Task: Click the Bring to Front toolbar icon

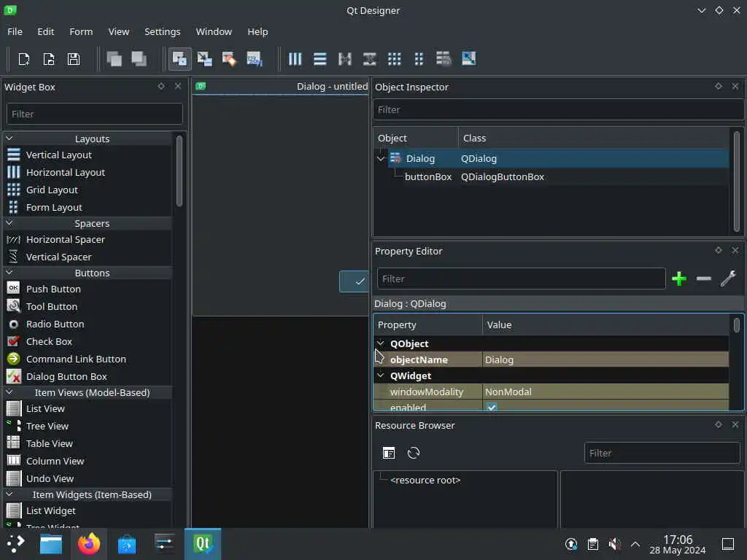Action: click(139, 59)
